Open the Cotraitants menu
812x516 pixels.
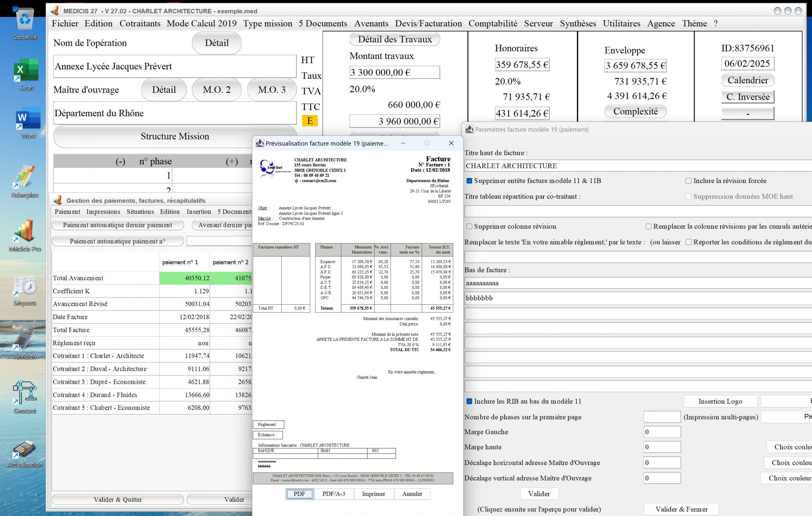(x=140, y=23)
